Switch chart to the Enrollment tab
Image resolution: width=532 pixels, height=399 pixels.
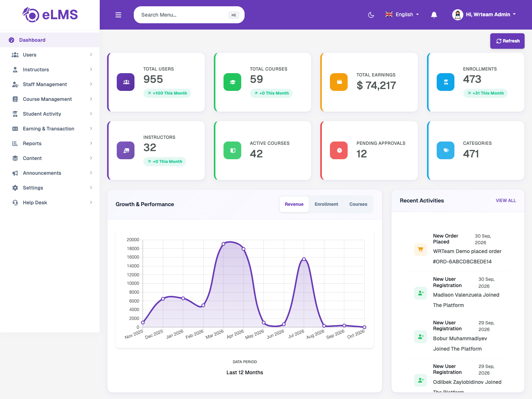point(326,204)
